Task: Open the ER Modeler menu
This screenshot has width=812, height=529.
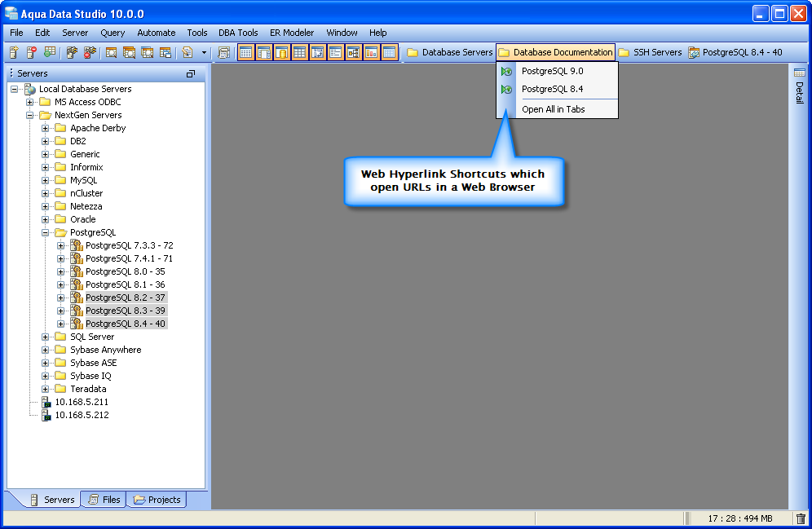Action: [292, 33]
